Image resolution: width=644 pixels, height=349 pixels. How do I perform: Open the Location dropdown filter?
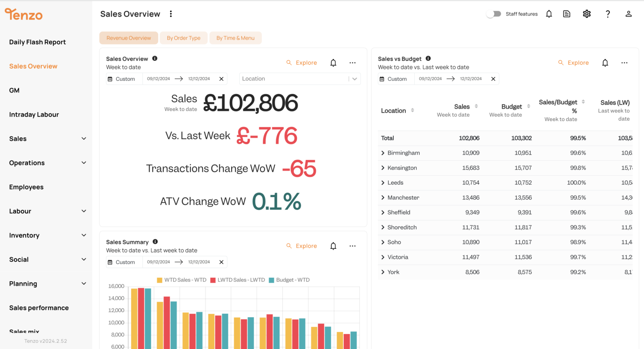click(300, 79)
